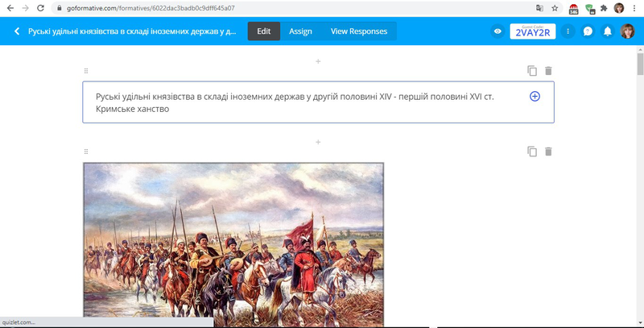Select the Edit tab
Screen dimensions: 644x328
pos(264,31)
